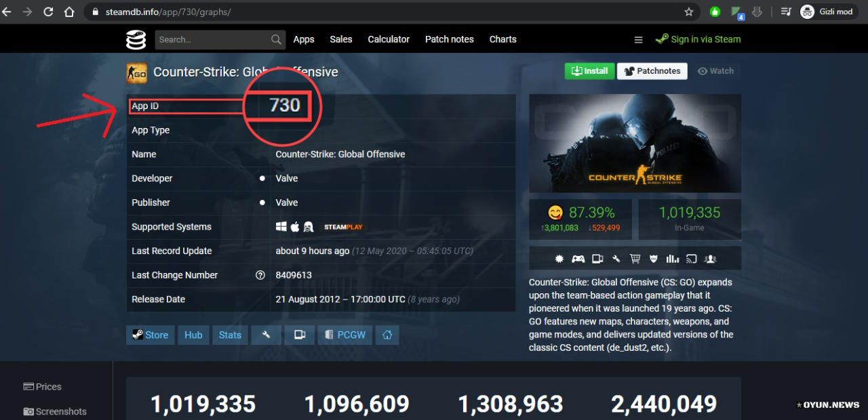Click the Counter-Strike: Global Offensive name value
This screenshot has width=868, height=420.
coord(340,154)
